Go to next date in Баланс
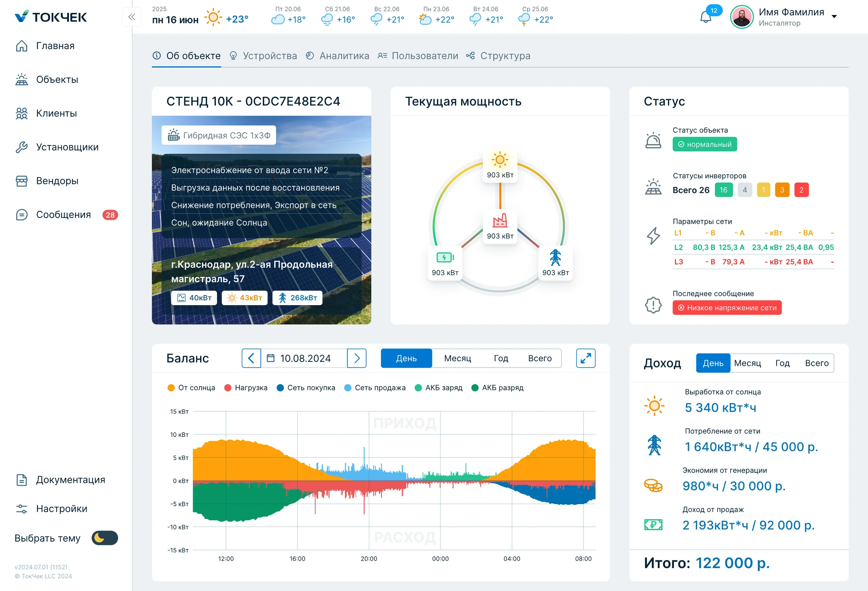The image size is (868, 591). (x=357, y=358)
